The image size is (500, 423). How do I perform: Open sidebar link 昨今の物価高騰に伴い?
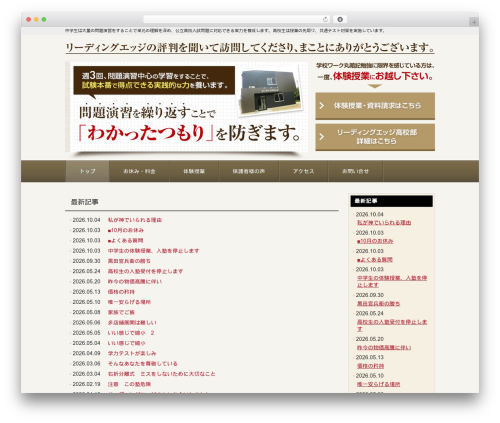[384, 348]
